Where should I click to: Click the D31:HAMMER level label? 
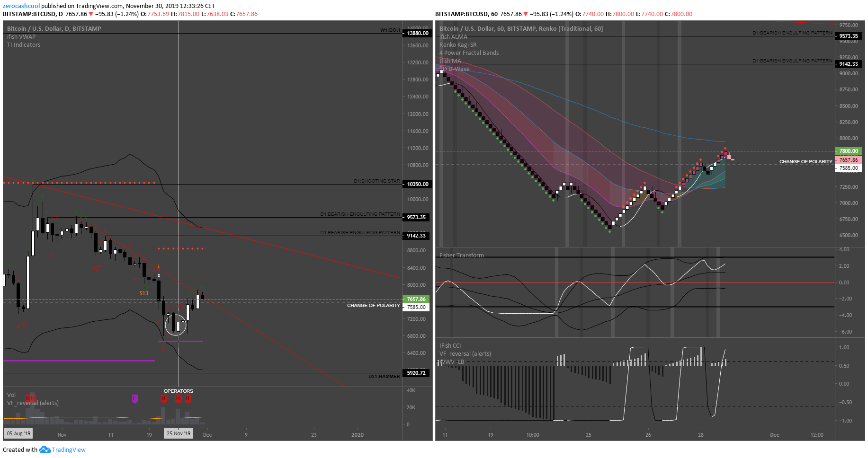(385, 377)
